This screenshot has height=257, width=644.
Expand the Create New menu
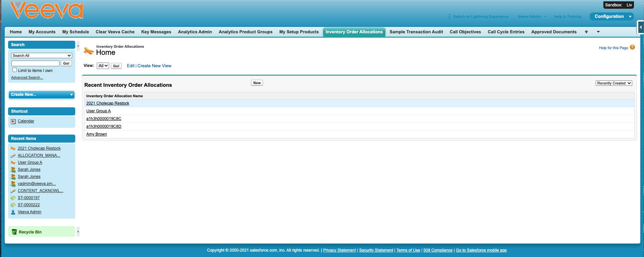[42, 95]
